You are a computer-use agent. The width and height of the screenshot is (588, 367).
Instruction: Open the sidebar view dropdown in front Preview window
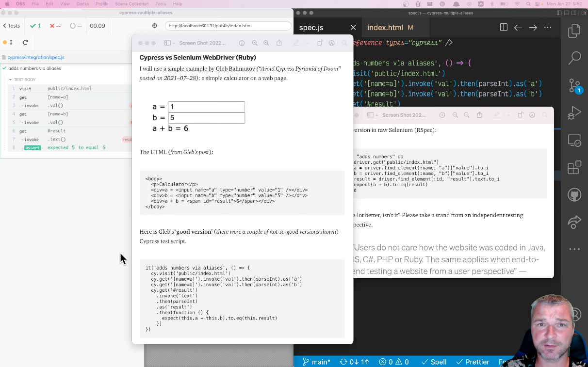tap(170, 43)
